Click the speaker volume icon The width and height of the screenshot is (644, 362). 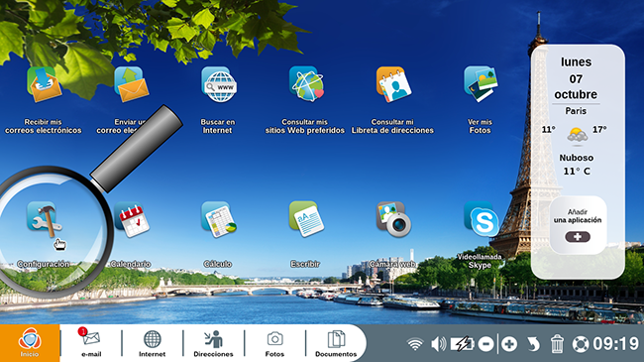click(439, 344)
